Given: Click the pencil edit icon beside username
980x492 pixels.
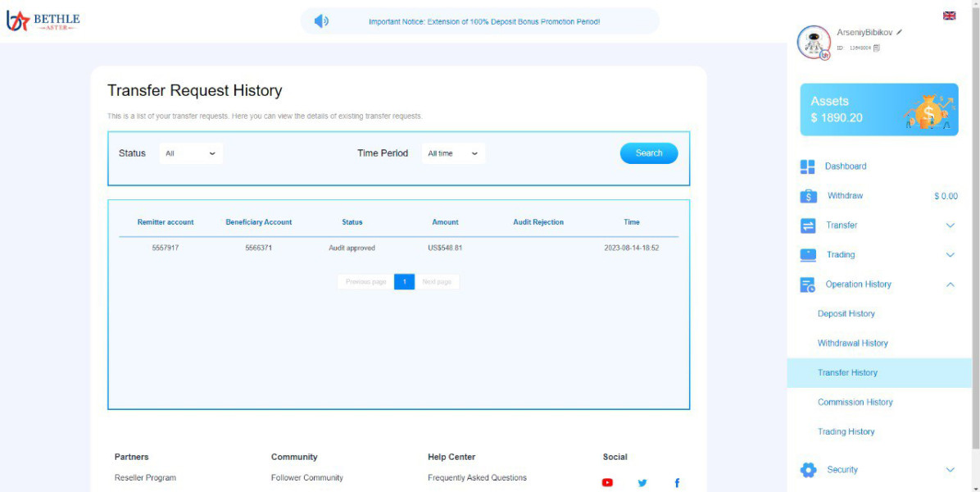Looking at the screenshot, I should coord(899,32).
